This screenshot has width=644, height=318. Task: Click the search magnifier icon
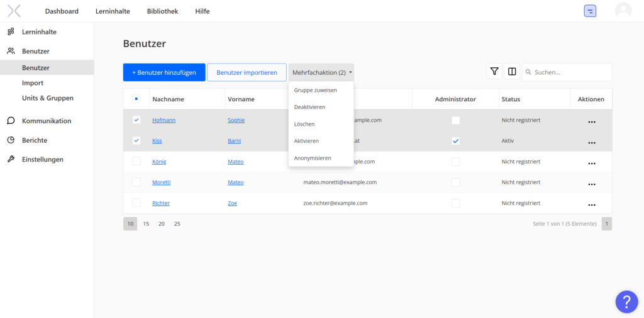[x=528, y=72]
